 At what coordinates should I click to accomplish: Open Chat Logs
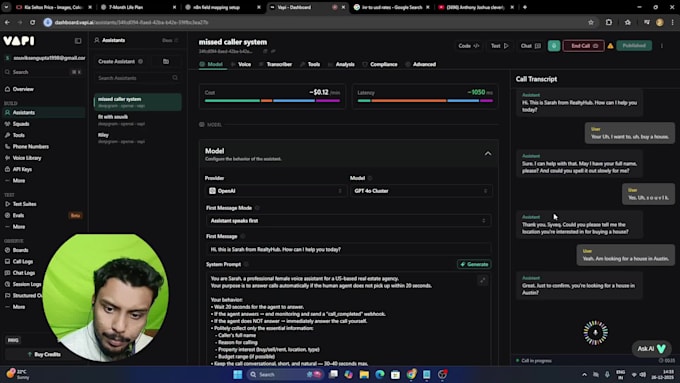[23, 272]
